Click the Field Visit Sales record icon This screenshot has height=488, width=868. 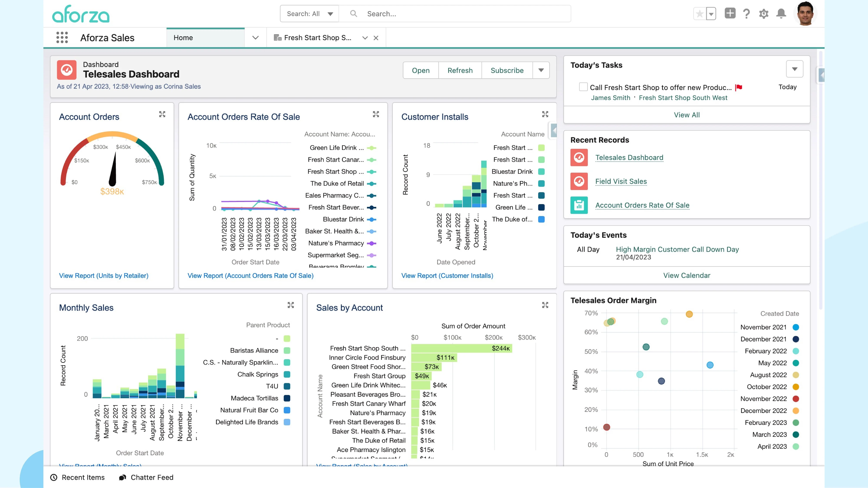click(x=579, y=182)
